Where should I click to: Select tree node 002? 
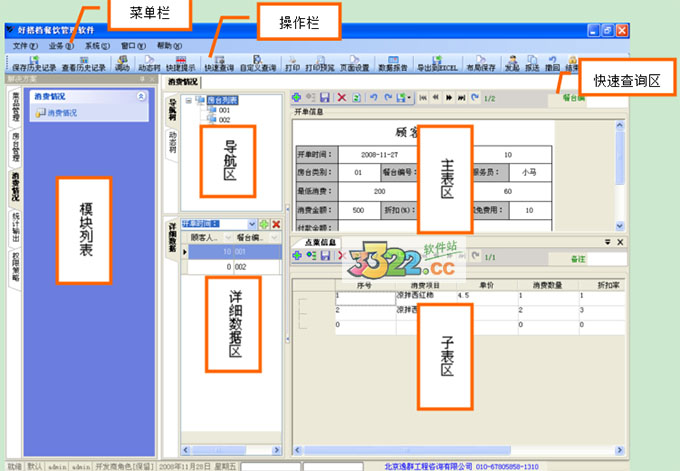[224, 120]
